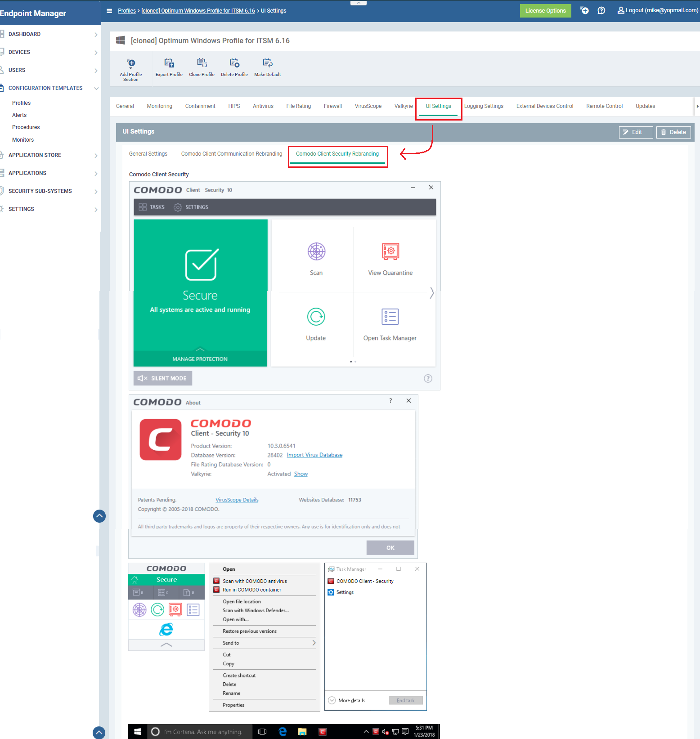Switch to the Antivirus tab
Screen dimensions: 700x739
(x=263, y=106)
